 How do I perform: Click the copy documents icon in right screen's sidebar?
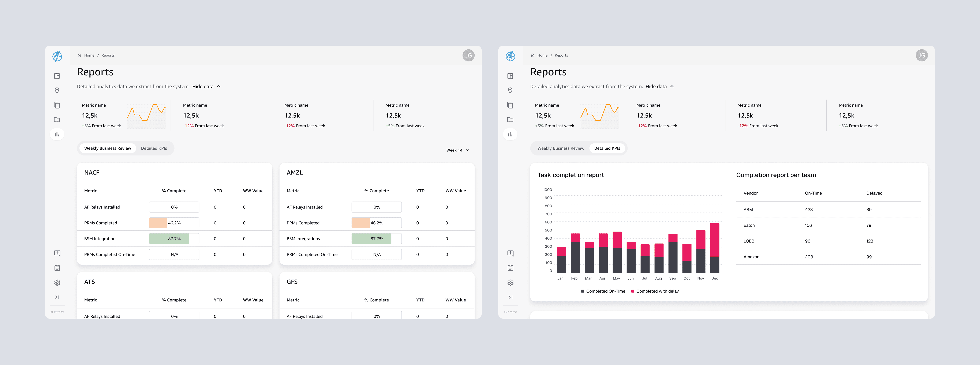click(x=510, y=105)
